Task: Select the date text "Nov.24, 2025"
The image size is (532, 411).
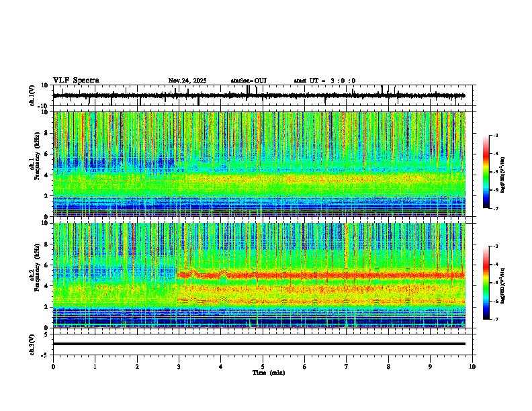Action: tap(187, 81)
